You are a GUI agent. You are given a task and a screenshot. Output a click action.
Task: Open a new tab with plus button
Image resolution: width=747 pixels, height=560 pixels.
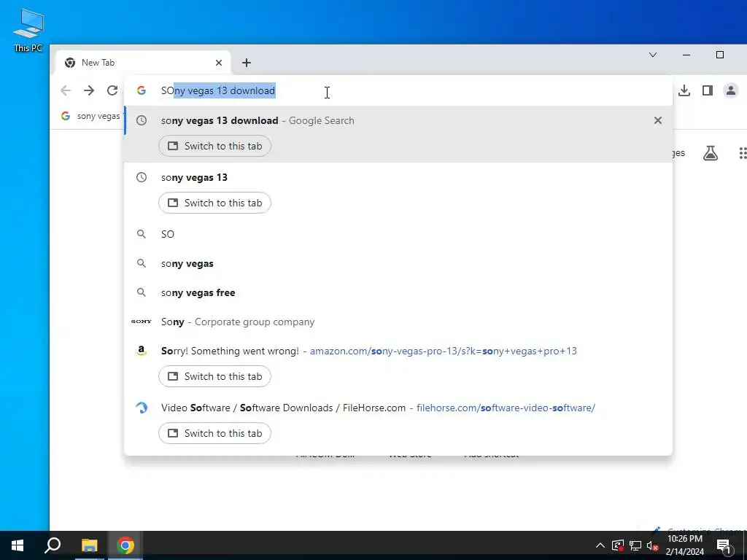[x=247, y=63]
